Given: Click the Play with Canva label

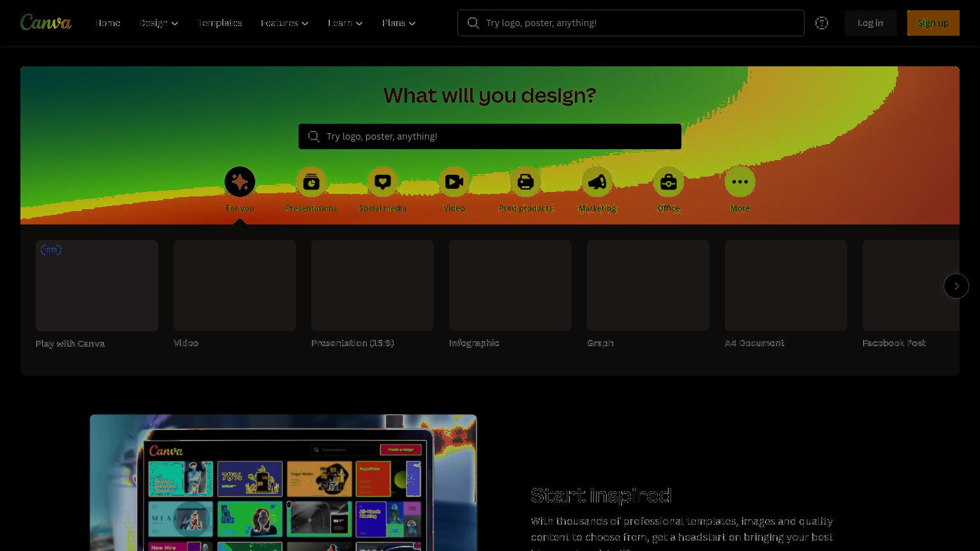Looking at the screenshot, I should pos(70,344).
